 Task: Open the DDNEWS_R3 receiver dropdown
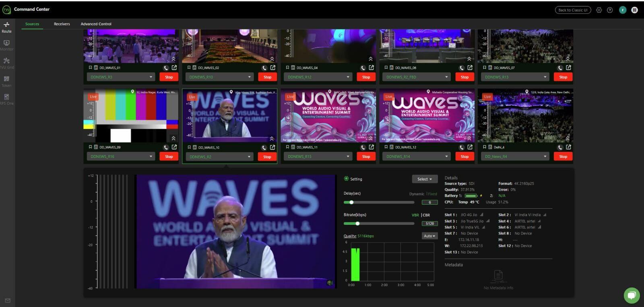121,77
